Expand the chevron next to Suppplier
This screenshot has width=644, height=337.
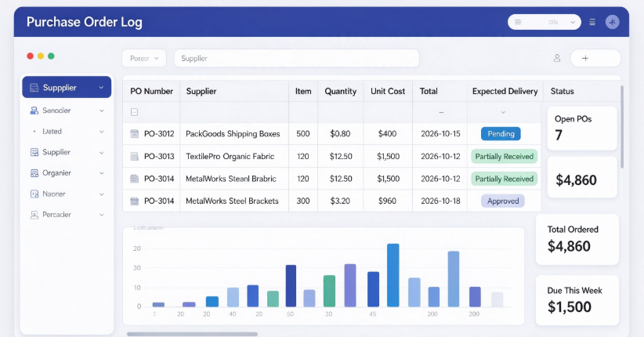[x=101, y=88]
